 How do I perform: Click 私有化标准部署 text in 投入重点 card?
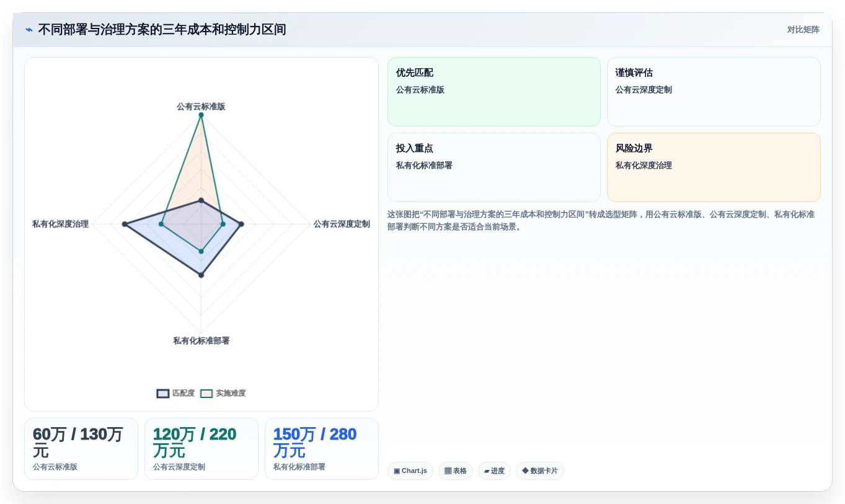pyautogui.click(x=424, y=166)
